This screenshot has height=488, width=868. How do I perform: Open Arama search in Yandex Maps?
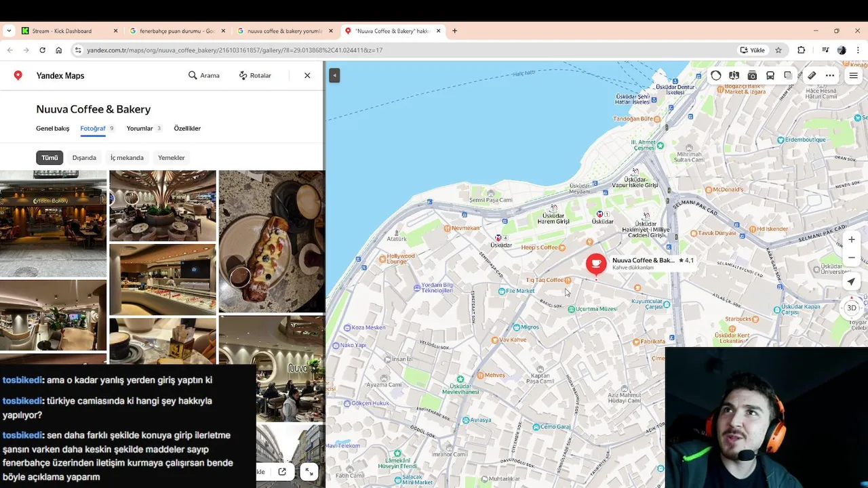204,75
